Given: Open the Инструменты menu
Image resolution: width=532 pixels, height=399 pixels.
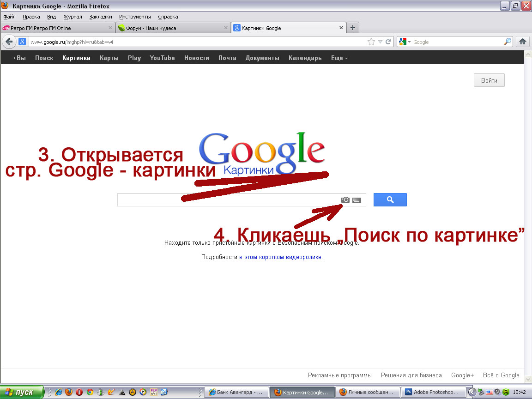Looking at the screenshot, I should pos(135,17).
